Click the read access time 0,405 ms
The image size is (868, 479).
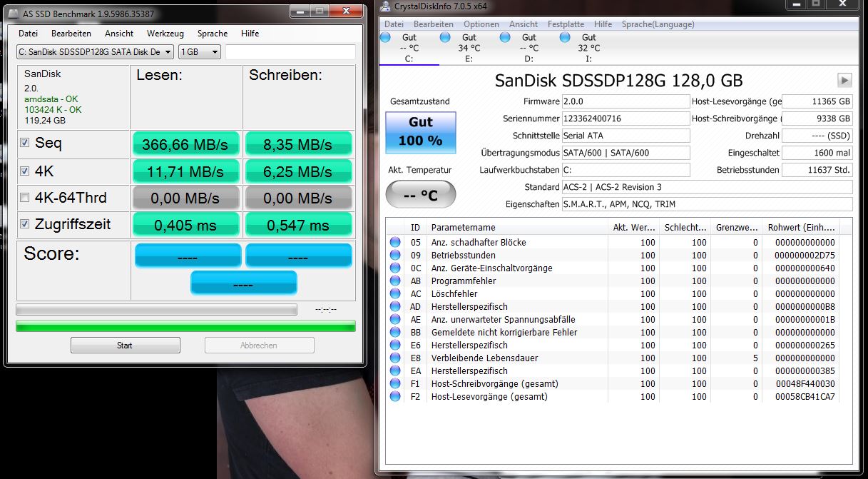pos(185,225)
